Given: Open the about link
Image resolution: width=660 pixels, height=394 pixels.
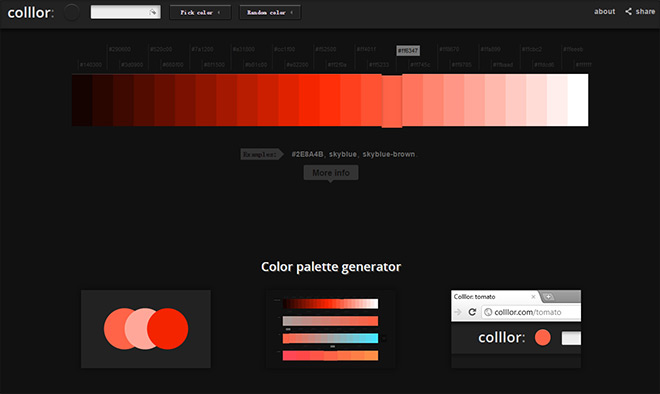Looking at the screenshot, I should click(604, 11).
